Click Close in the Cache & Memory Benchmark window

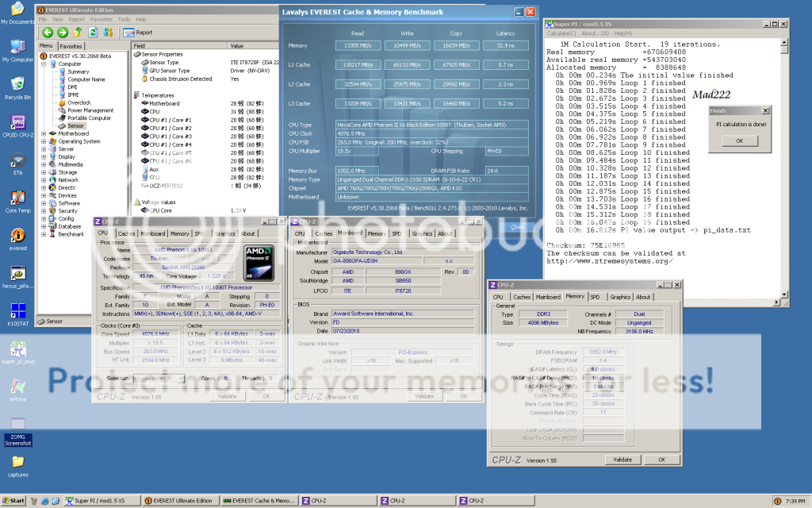(x=517, y=226)
